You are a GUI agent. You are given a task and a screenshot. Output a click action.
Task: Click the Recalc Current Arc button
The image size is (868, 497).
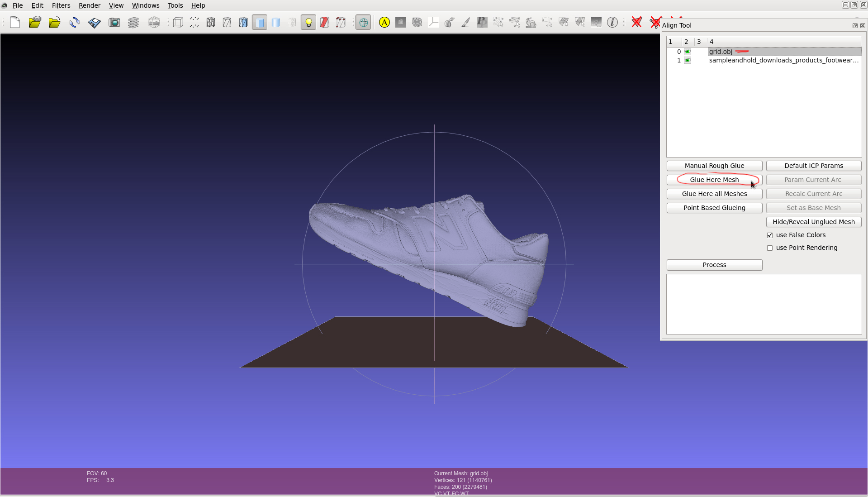pyautogui.click(x=814, y=194)
